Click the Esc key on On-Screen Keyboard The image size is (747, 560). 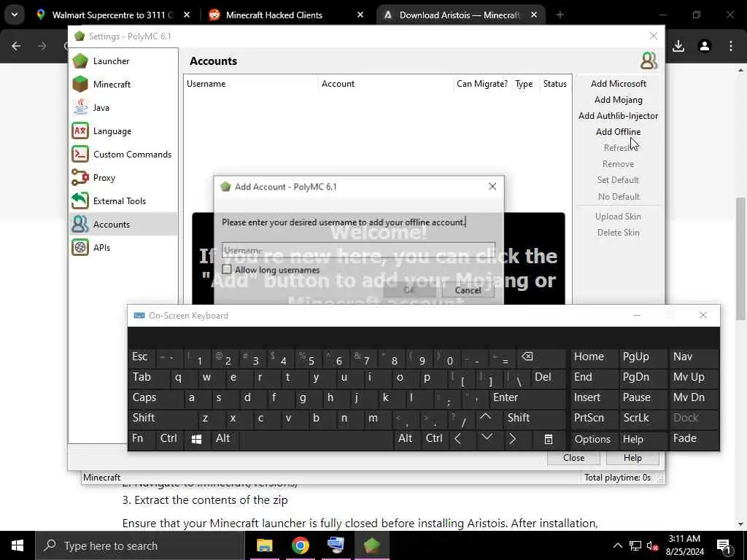(x=141, y=357)
